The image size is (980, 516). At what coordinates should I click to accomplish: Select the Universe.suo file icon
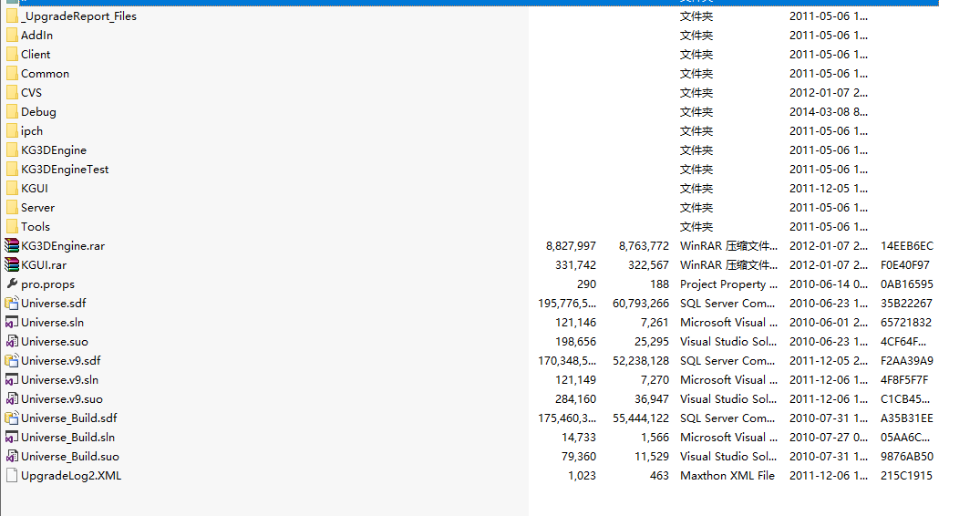click(12, 342)
